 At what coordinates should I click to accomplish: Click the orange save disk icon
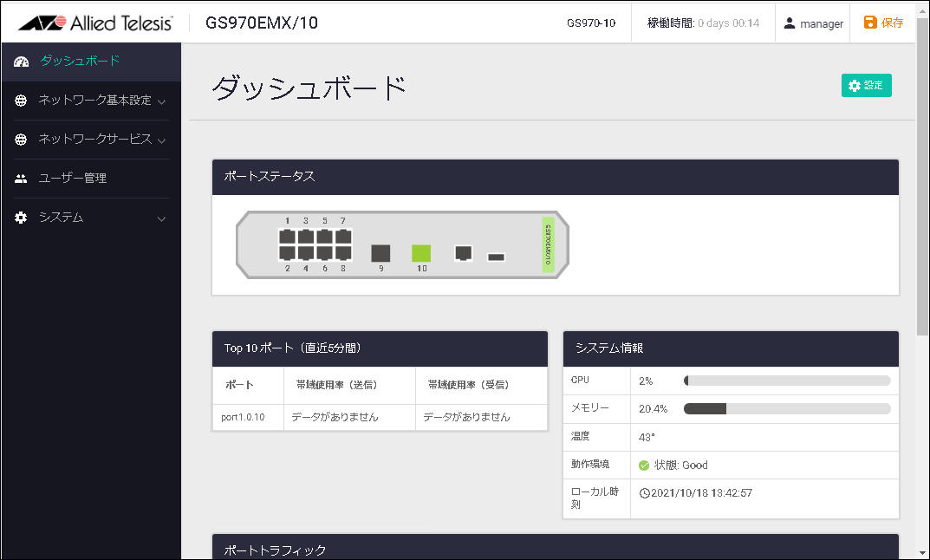(870, 23)
